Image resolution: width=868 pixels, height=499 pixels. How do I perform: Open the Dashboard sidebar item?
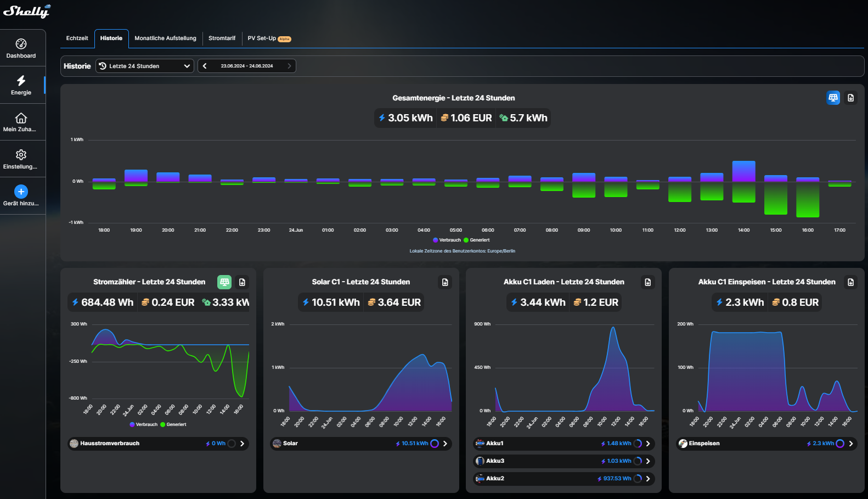coord(21,48)
